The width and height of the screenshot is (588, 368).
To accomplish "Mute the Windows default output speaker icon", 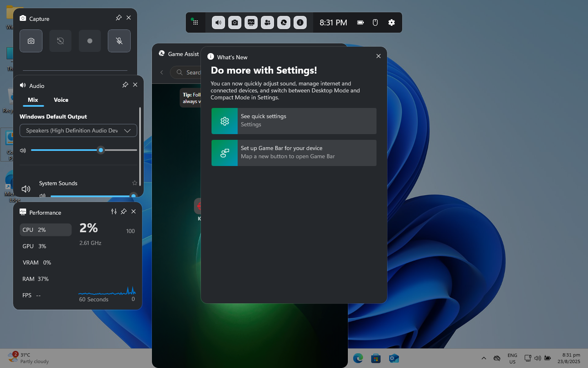I will pyautogui.click(x=23, y=150).
